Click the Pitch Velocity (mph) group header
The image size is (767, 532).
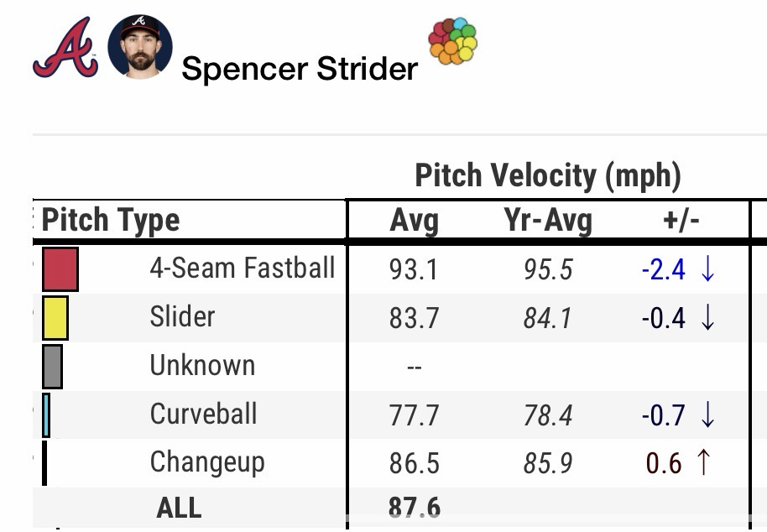[x=547, y=176]
